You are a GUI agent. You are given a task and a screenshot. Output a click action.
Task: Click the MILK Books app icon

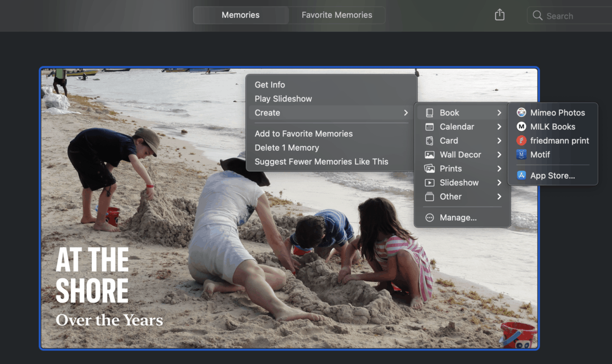pos(521,127)
